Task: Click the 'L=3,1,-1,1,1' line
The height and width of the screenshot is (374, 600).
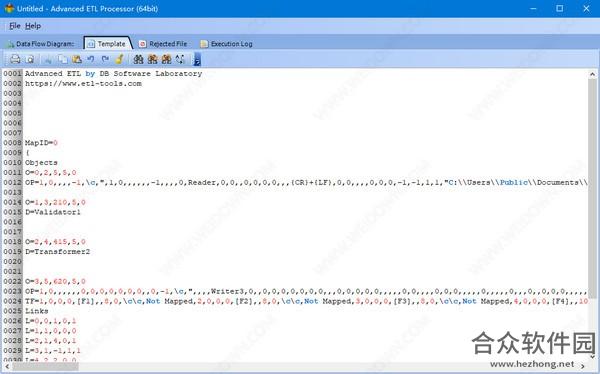Action: (x=53, y=351)
